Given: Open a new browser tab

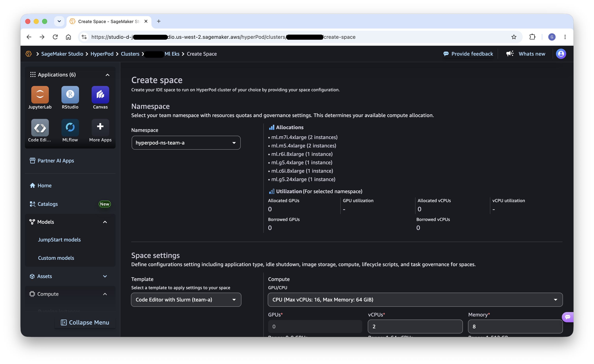Looking at the screenshot, I should [x=159, y=21].
